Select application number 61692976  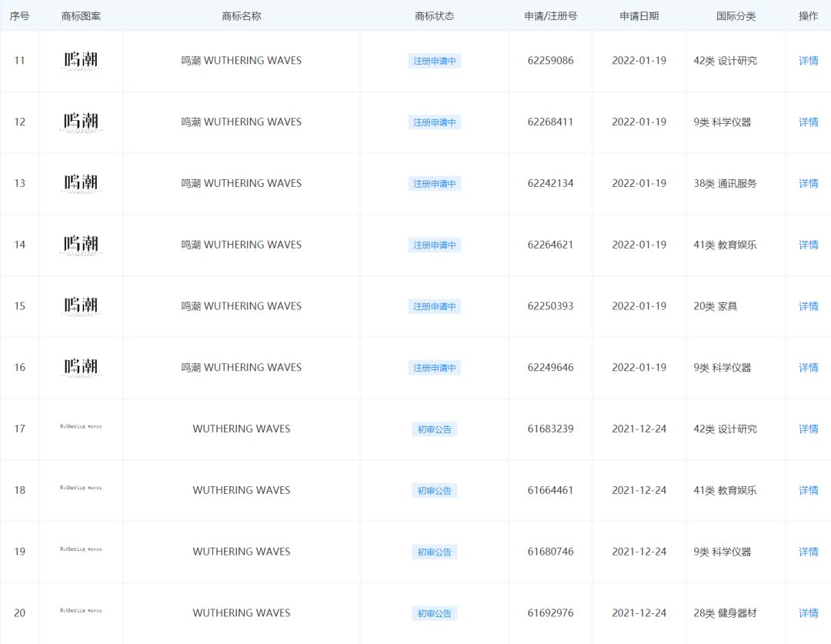[550, 613]
